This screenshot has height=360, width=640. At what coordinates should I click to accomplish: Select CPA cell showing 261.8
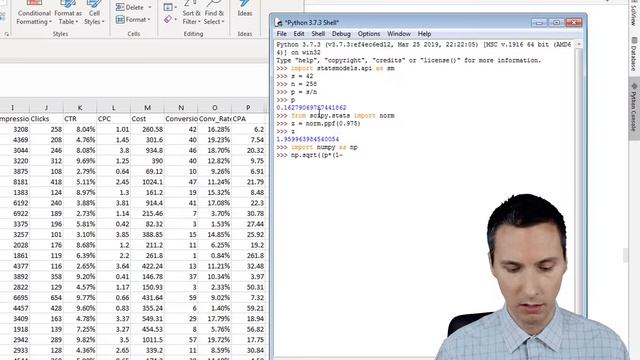(x=248, y=256)
